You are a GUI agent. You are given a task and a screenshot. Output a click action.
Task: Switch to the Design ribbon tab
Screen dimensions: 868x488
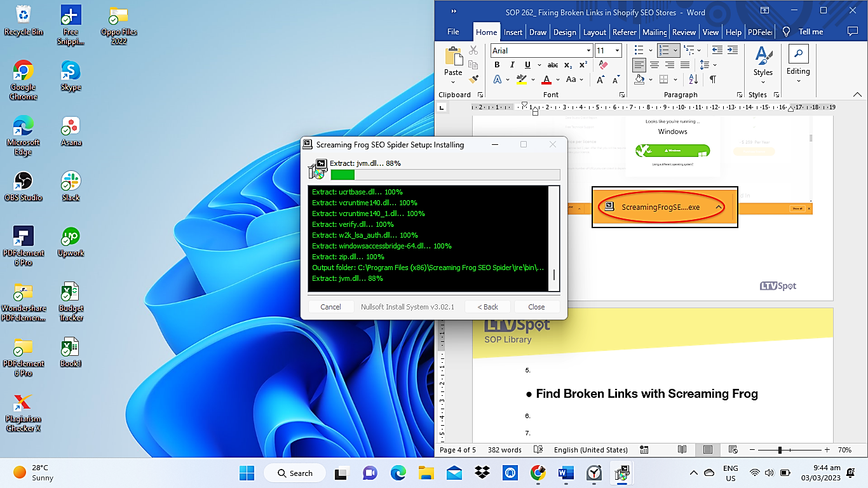564,32
